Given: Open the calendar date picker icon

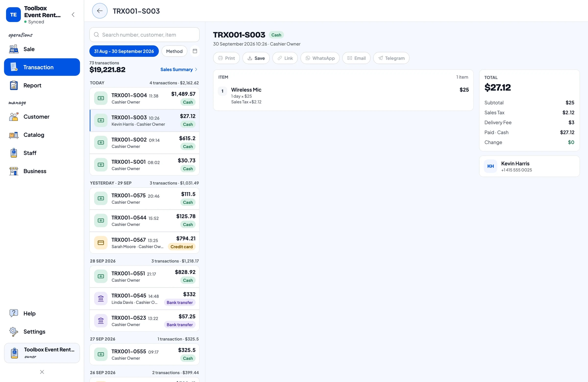Looking at the screenshot, I should coord(195,51).
